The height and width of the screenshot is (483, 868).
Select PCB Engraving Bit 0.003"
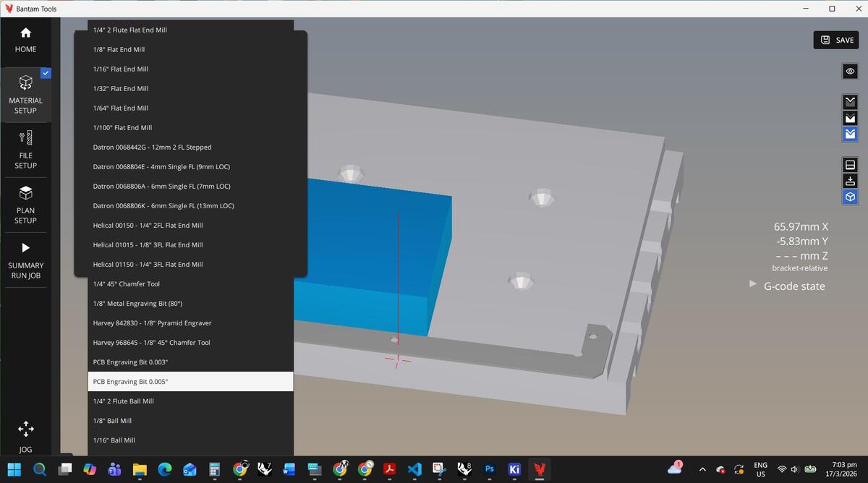(x=191, y=362)
